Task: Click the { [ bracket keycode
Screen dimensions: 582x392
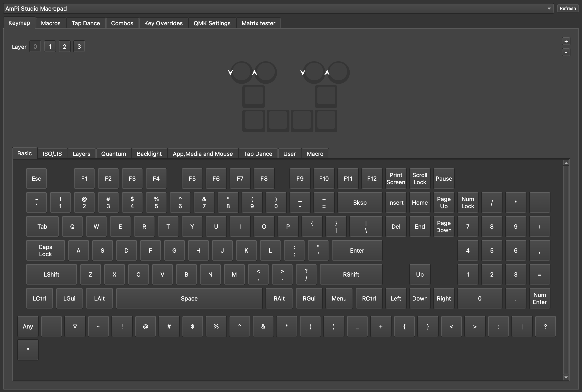Action: [x=312, y=226]
